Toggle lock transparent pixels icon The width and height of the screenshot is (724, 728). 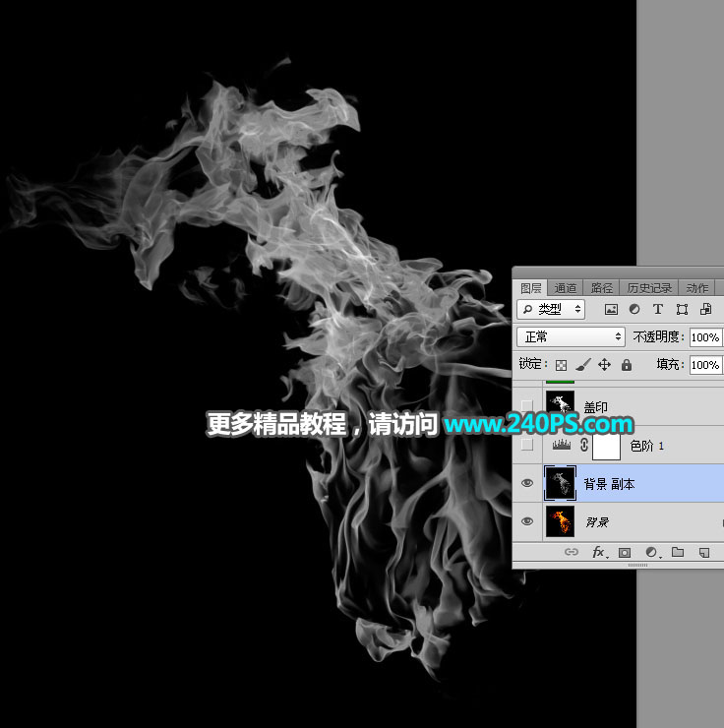[x=561, y=365]
